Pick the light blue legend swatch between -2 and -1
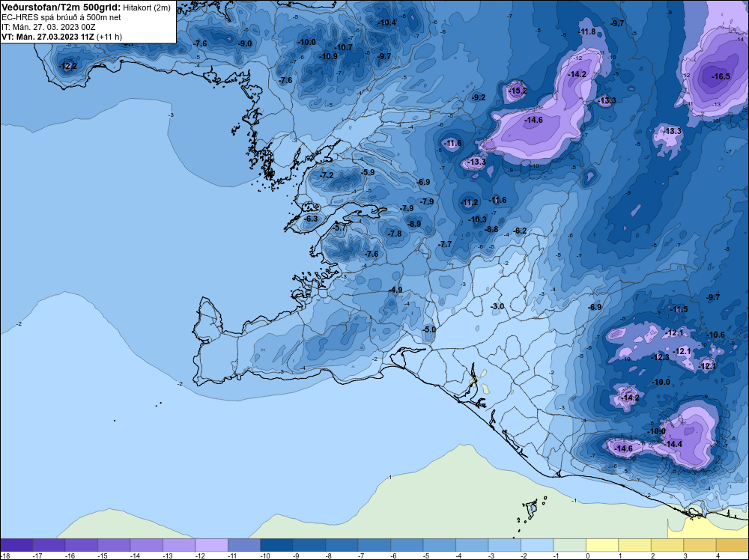The width and height of the screenshot is (749, 560). click(537, 545)
